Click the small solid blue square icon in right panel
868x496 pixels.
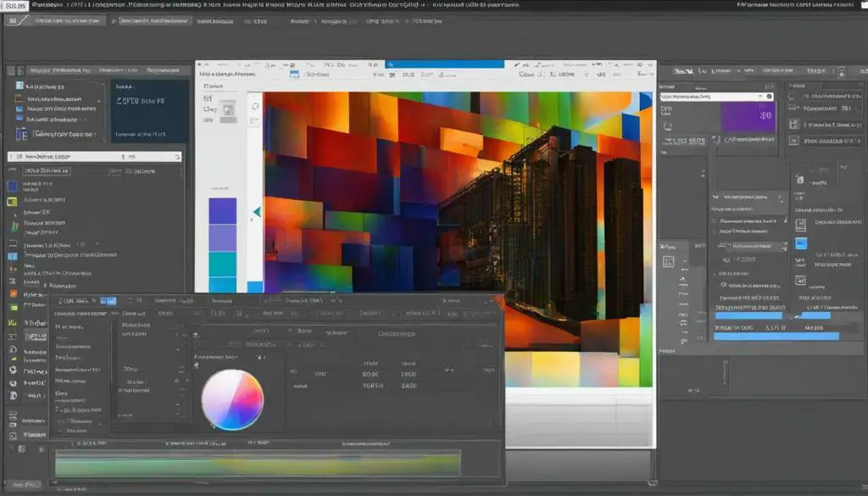[801, 243]
